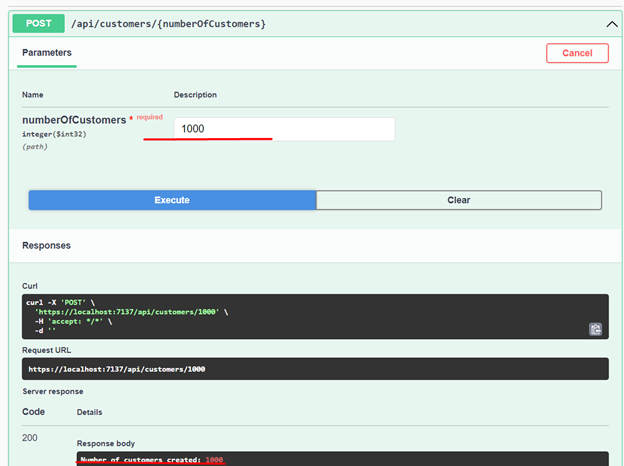Click the numberOfCustomers parameter name
Viewport: 624px width, 466px height.
74,120
